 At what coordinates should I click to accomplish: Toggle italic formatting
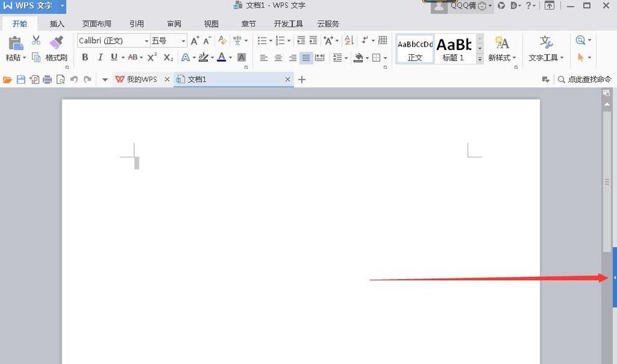point(101,57)
